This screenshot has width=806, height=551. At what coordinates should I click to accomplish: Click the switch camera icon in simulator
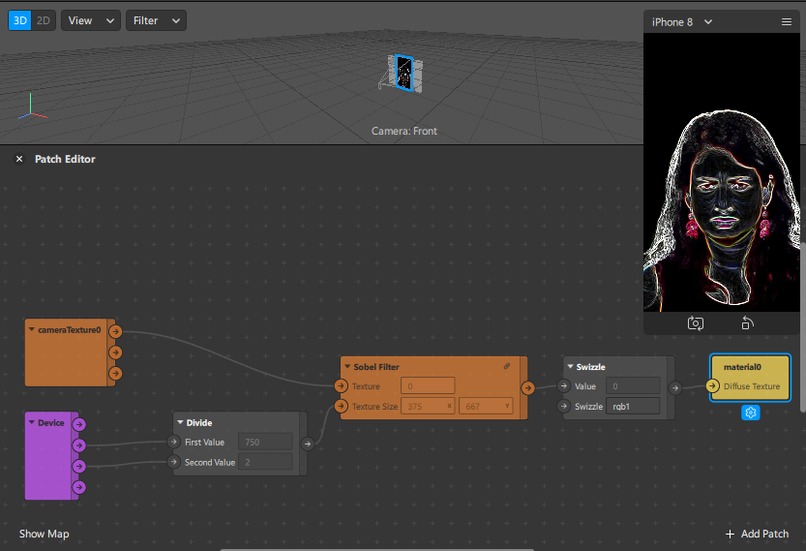click(x=695, y=323)
